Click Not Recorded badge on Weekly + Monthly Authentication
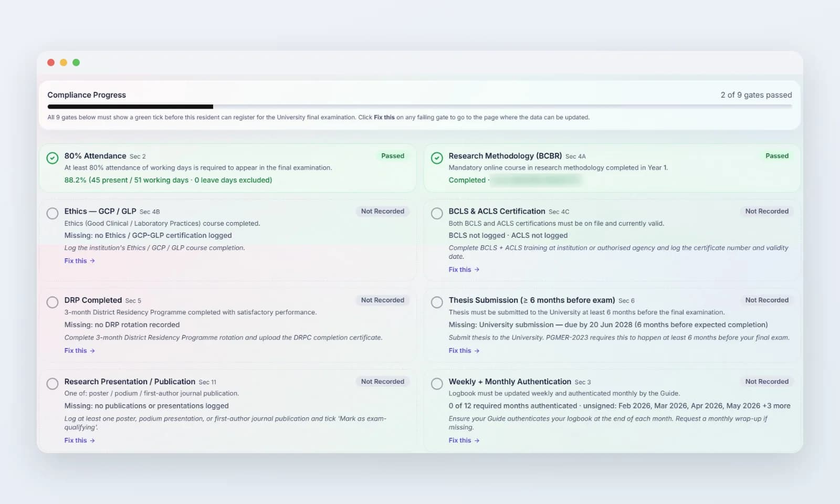The image size is (840, 504). pyautogui.click(x=767, y=382)
